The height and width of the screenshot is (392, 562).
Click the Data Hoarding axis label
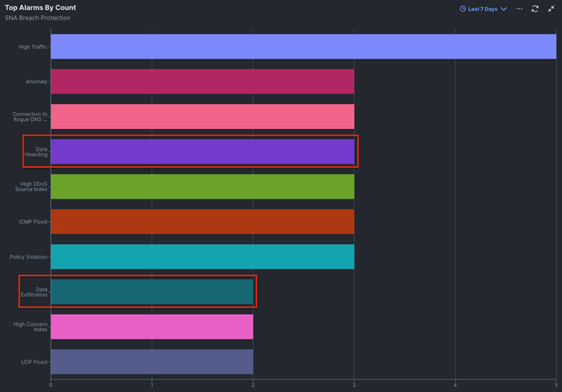[36, 152]
